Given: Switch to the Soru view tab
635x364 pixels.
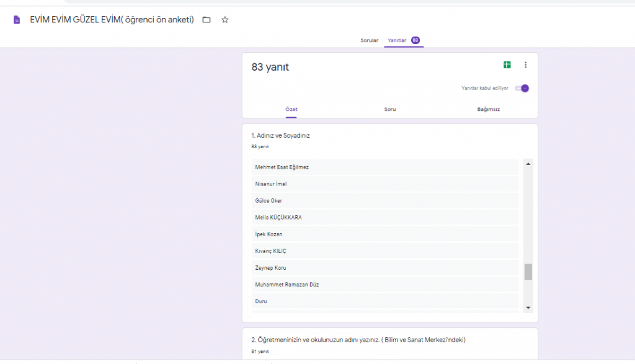Looking at the screenshot, I should pos(390,109).
